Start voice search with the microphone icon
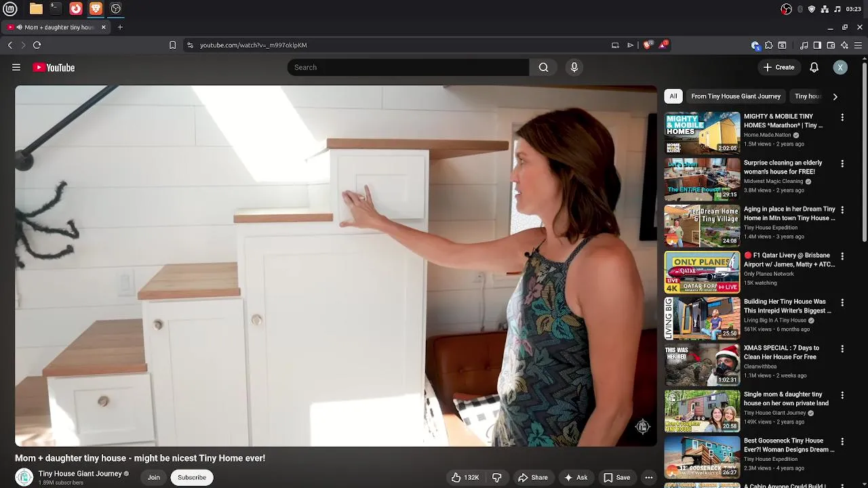 574,67
